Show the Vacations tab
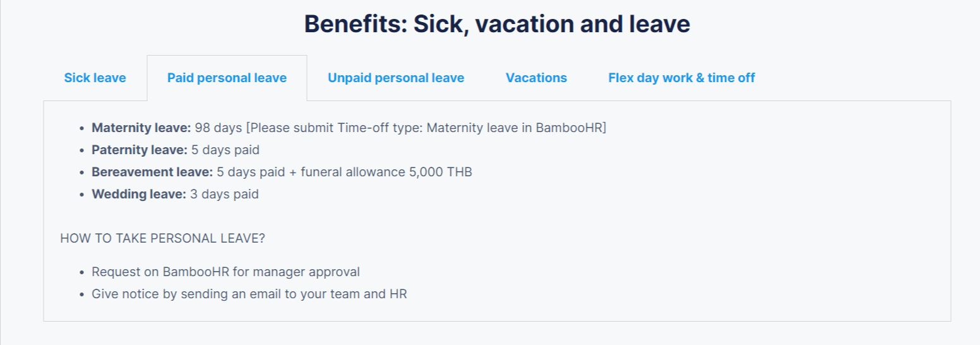This screenshot has height=345, width=980. pos(536,78)
